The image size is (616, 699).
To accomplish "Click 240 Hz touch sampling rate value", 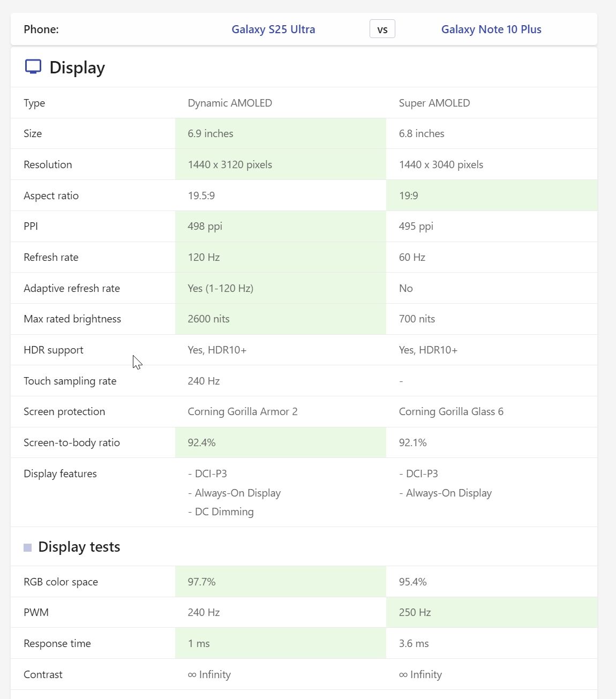I will tap(204, 381).
